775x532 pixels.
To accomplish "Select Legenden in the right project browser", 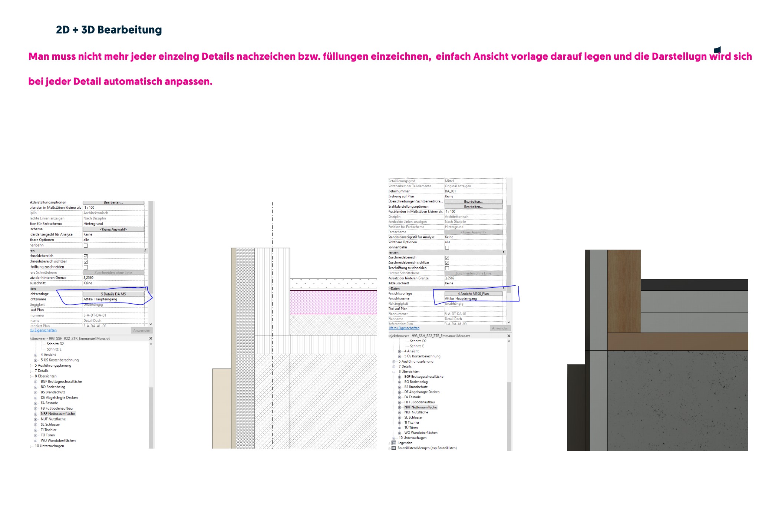I will tap(405, 443).
